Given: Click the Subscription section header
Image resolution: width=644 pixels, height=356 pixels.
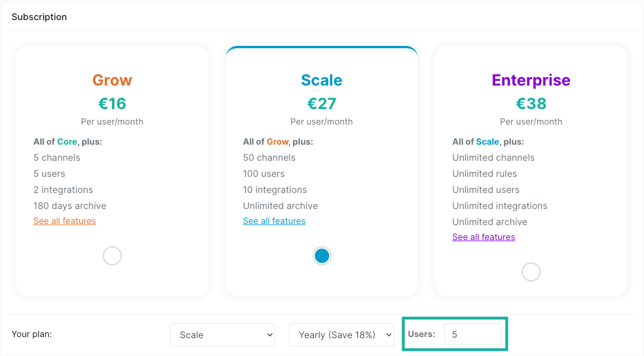Looking at the screenshot, I should [x=39, y=17].
